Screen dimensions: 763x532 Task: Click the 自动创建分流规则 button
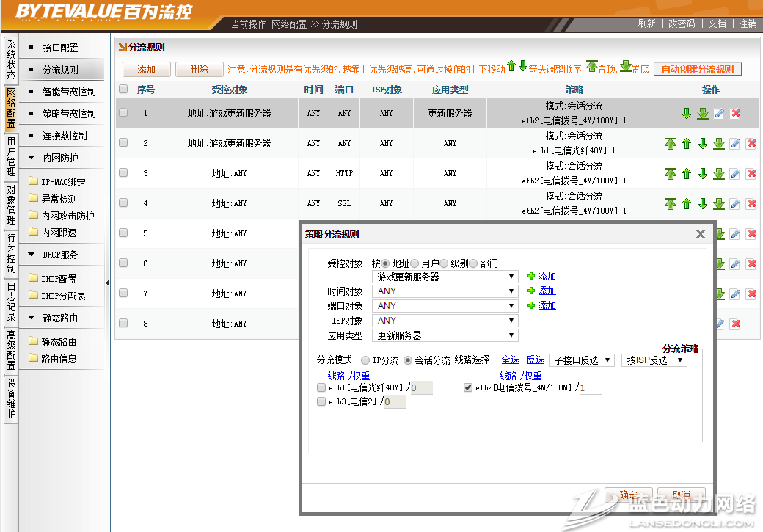point(697,69)
